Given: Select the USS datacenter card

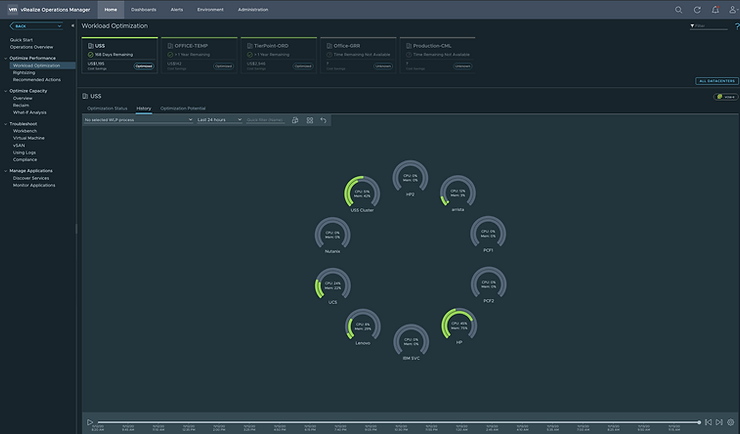Looking at the screenshot, I should 119,55.
